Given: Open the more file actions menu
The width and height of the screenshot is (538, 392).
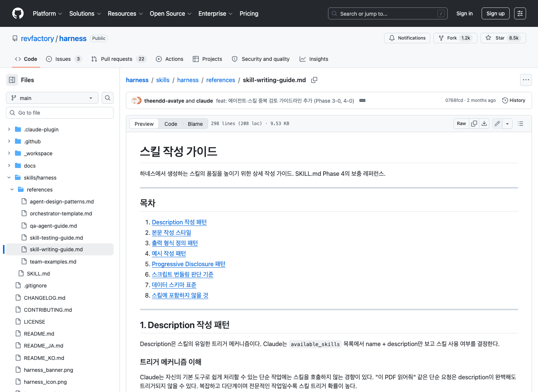Looking at the screenshot, I should pyautogui.click(x=526, y=80).
